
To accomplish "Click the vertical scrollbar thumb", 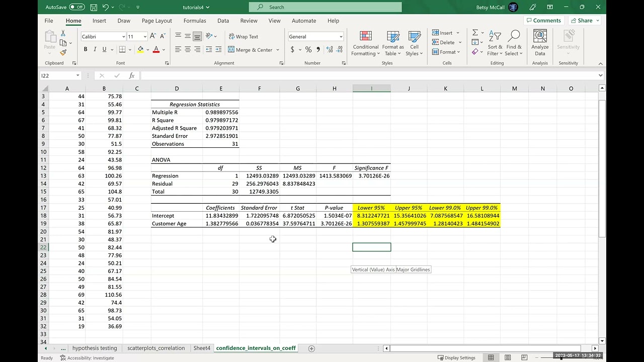I will (602, 168).
